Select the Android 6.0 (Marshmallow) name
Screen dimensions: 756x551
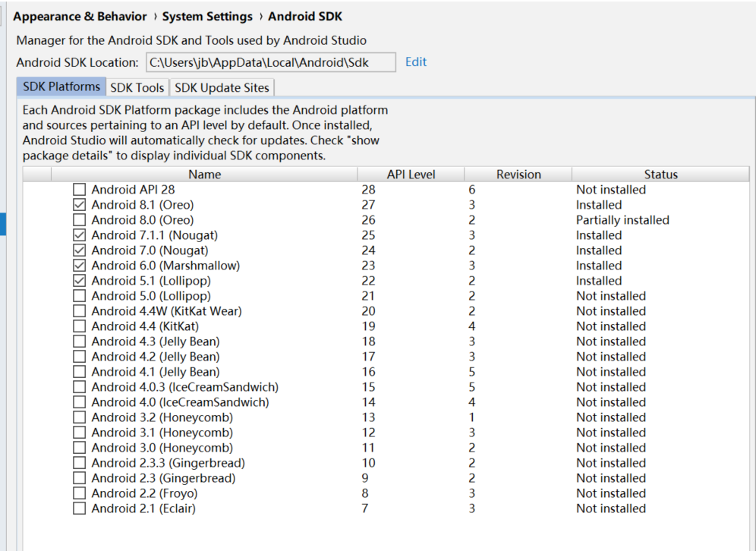(x=165, y=266)
